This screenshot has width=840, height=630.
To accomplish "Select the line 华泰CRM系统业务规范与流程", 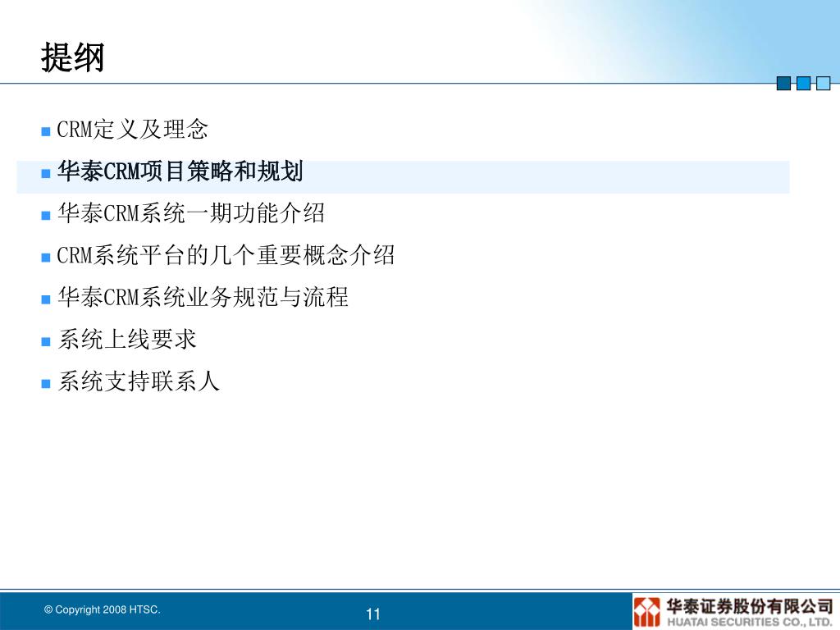I will [203, 297].
